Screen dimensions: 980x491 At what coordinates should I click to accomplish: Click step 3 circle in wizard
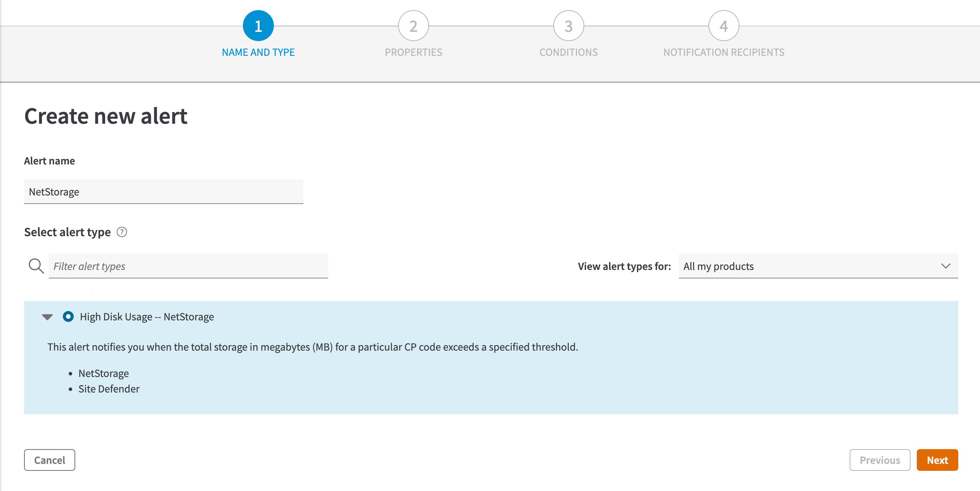click(568, 26)
